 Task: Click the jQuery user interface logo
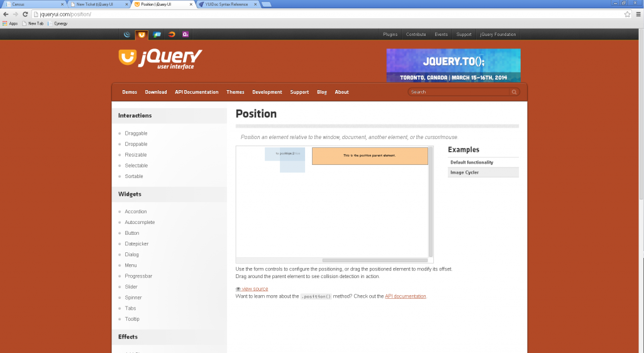click(x=160, y=59)
